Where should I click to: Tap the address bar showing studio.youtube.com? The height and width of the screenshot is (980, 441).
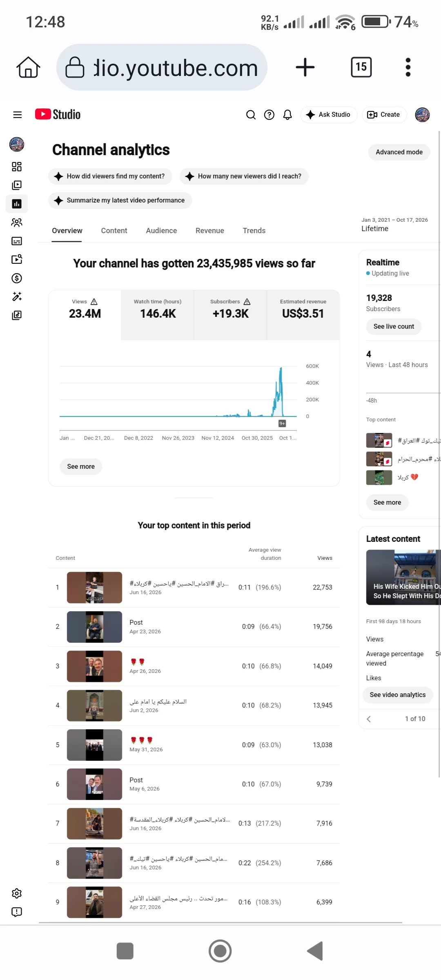coord(162,67)
